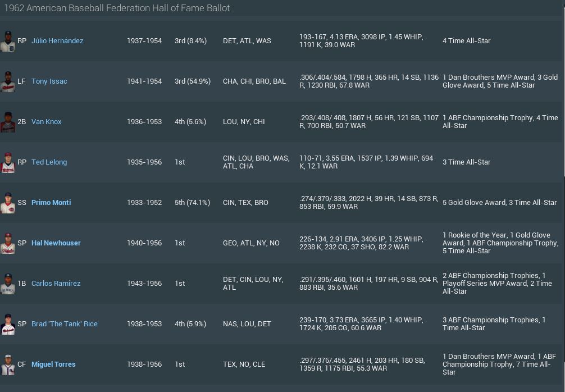565x392 pixels.
Task: Open Tony Issac player profile link
Action: click(49, 81)
